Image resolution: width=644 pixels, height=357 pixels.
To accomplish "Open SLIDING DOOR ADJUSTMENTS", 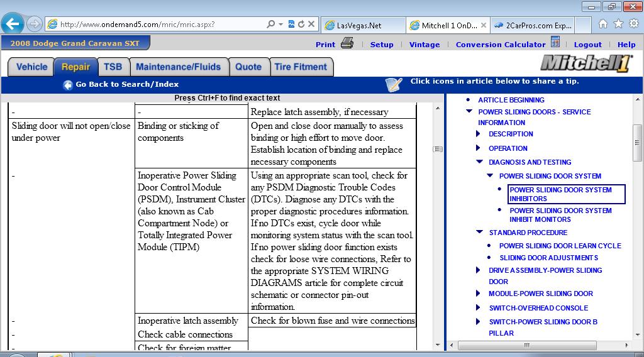I will pyautogui.click(x=548, y=258).
